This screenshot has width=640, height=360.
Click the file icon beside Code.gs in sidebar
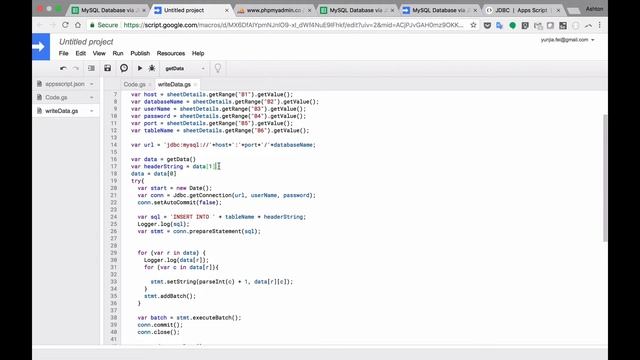click(x=39, y=97)
